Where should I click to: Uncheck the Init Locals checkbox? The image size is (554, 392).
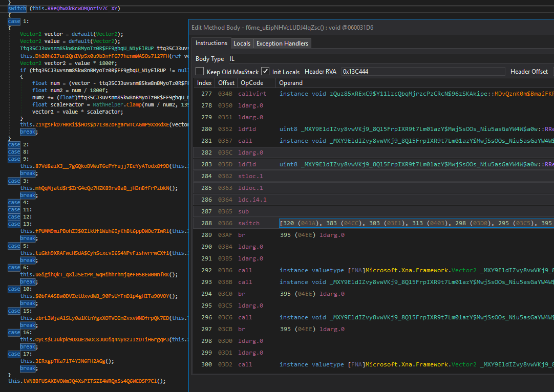[x=265, y=72]
